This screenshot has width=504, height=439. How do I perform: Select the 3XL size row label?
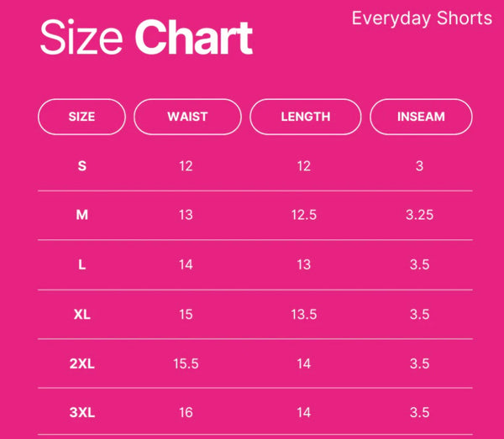pyautogui.click(x=81, y=412)
